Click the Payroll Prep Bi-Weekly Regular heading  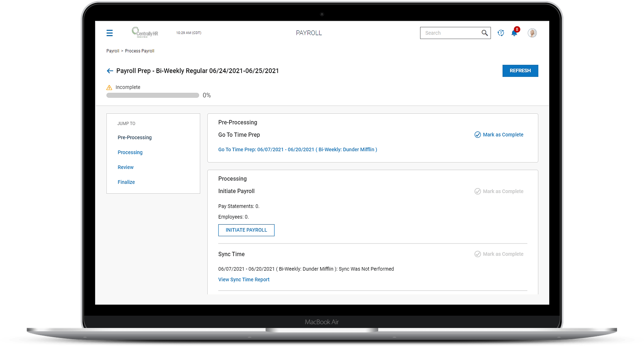point(198,71)
